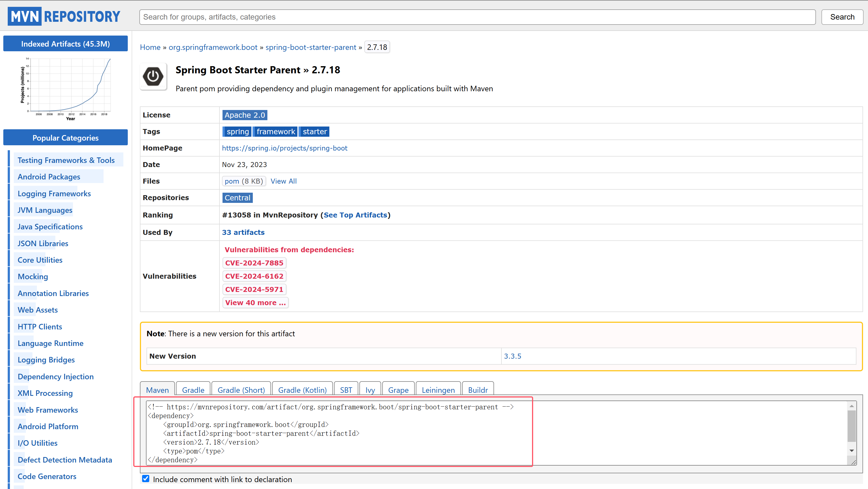Select the Grape tab
The height and width of the screenshot is (489, 868).
point(398,389)
